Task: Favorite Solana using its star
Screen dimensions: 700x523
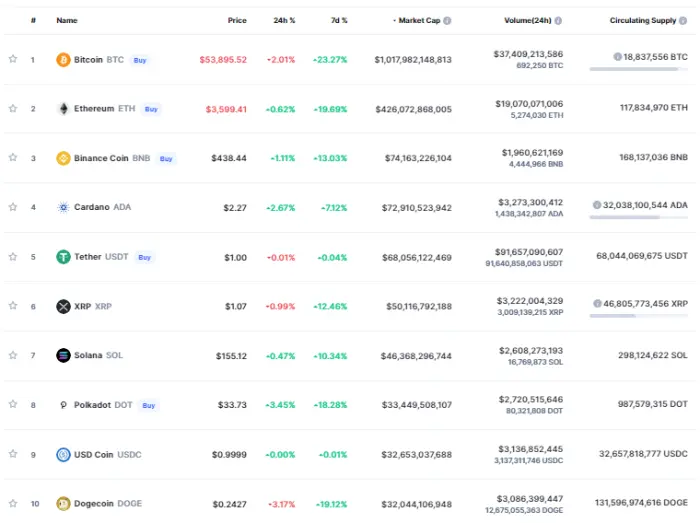Action: point(13,355)
